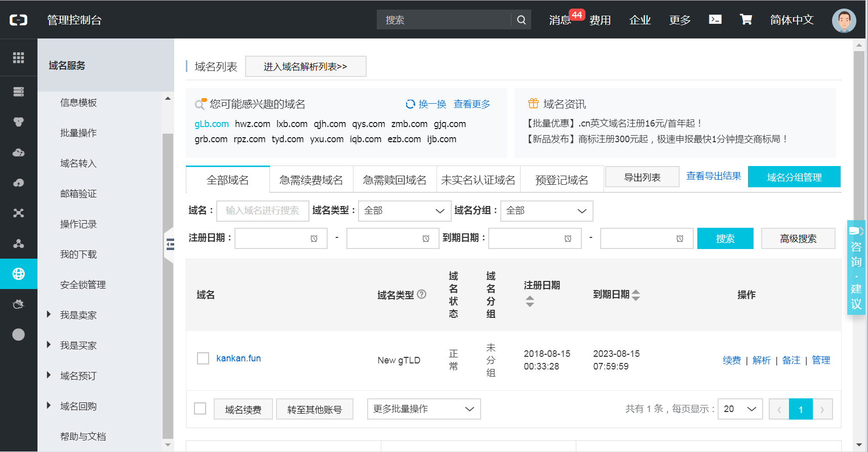This screenshot has height=452, width=868.
Task: Click the gray circle sidebar icon
Action: click(x=19, y=335)
